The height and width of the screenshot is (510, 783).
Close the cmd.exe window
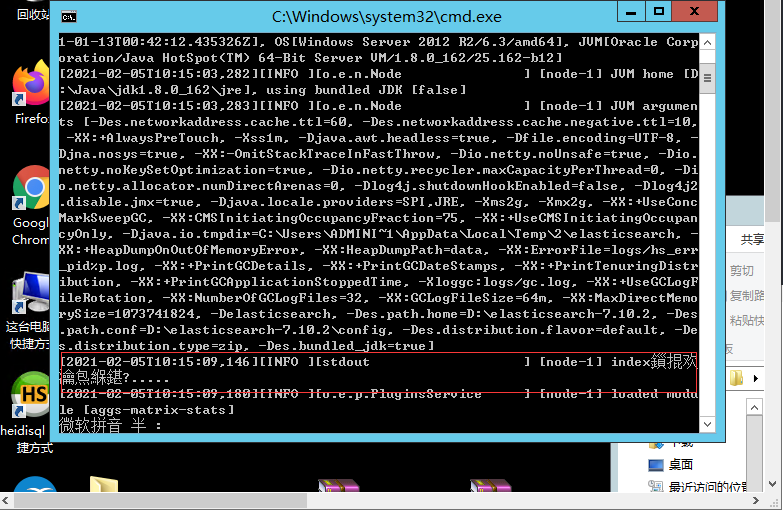(x=695, y=11)
